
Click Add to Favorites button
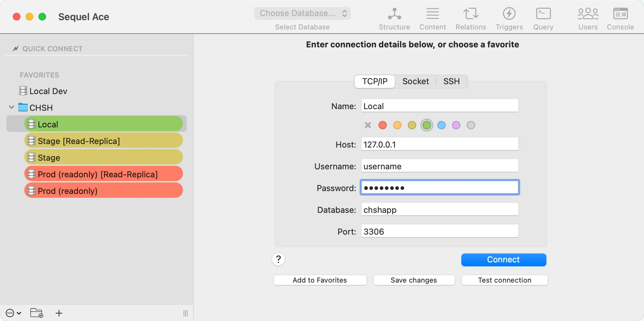[320, 280]
